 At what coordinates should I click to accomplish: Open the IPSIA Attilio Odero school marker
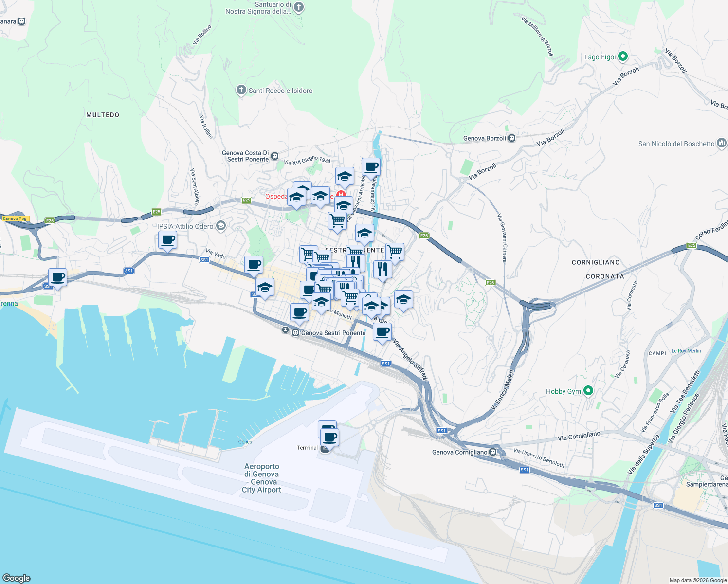220,226
